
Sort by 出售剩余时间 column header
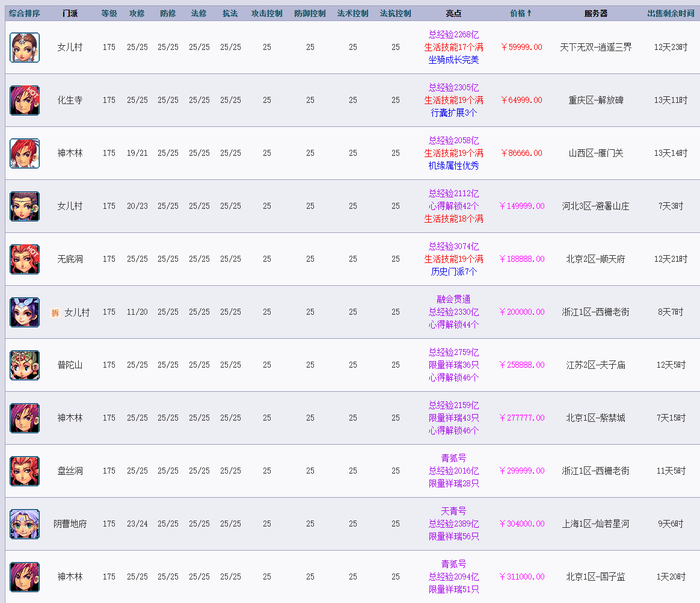[671, 13]
